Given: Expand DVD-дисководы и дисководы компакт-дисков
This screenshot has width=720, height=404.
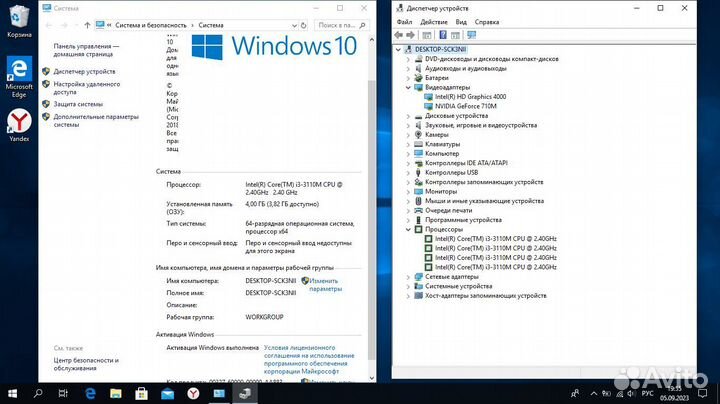Looking at the screenshot, I should pyautogui.click(x=408, y=59).
